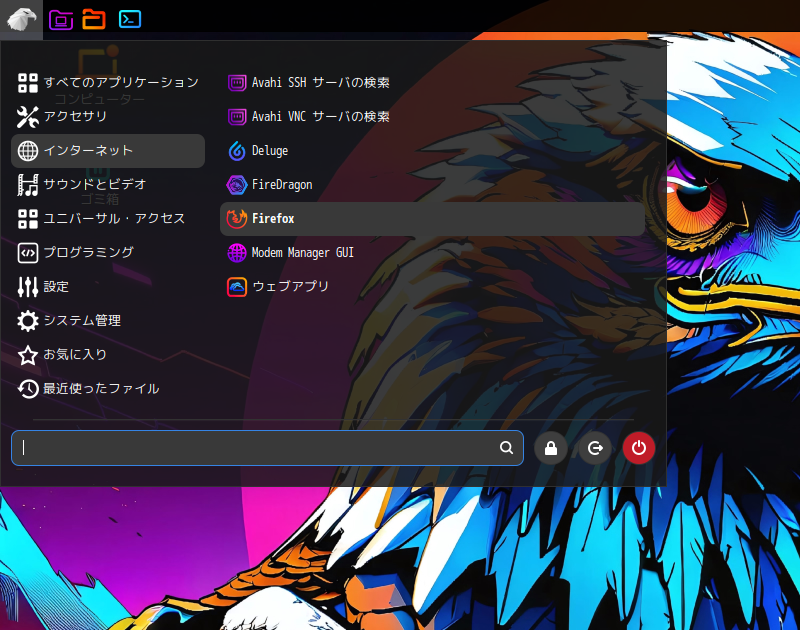Click the accessories wrench icon

click(x=28, y=117)
